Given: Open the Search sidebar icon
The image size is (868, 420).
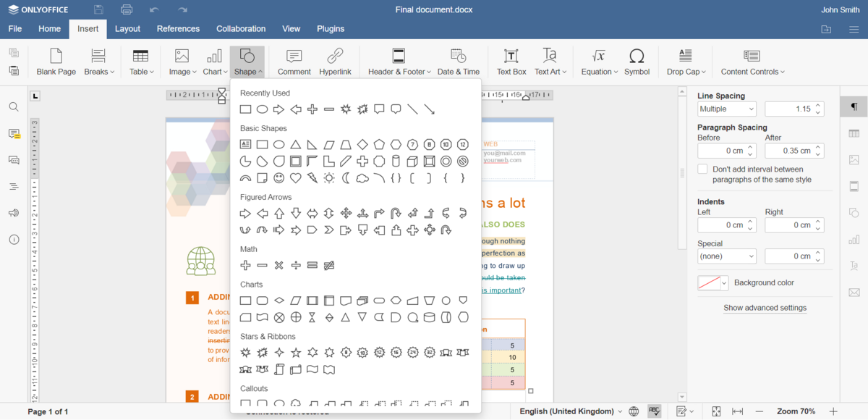Looking at the screenshot, I should click(14, 107).
